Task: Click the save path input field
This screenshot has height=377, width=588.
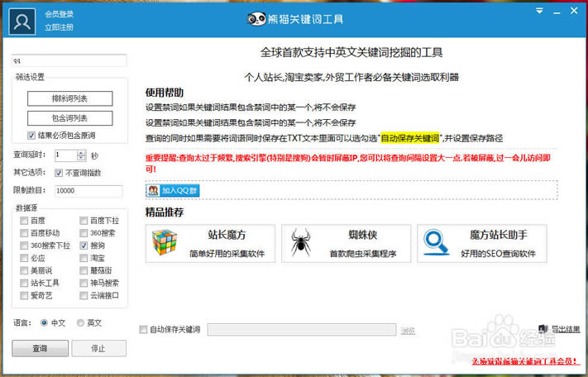Action: click(302, 330)
